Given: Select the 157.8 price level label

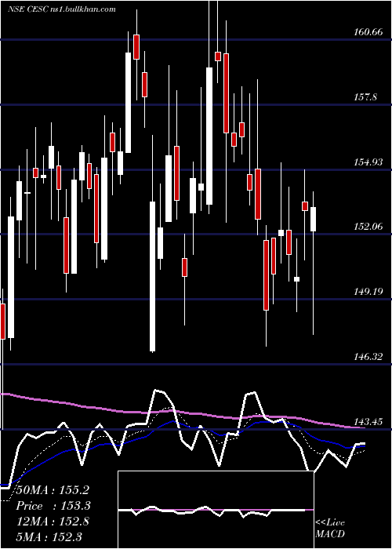Looking at the screenshot, I should click(365, 97).
